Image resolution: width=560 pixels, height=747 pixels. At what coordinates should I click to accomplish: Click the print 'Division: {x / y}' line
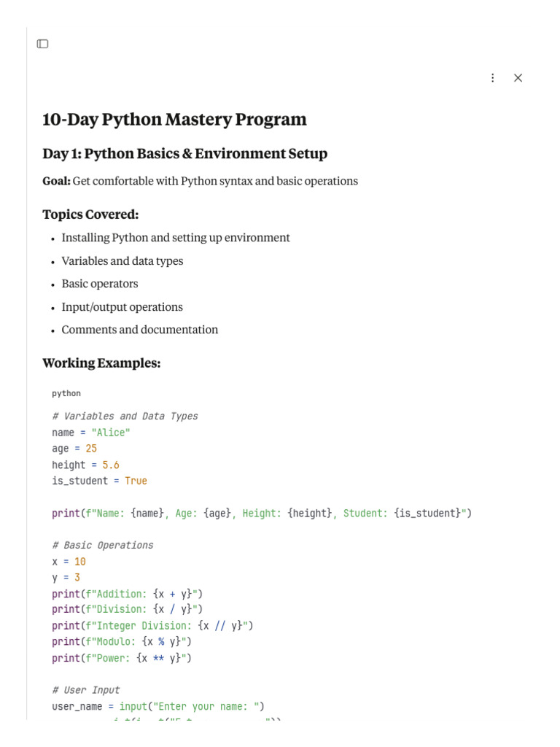(x=127, y=609)
